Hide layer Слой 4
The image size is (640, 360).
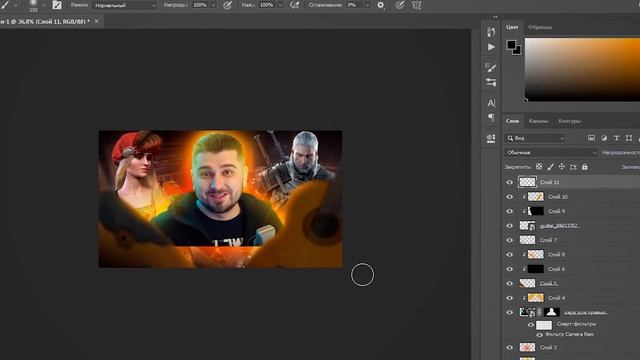click(509, 298)
